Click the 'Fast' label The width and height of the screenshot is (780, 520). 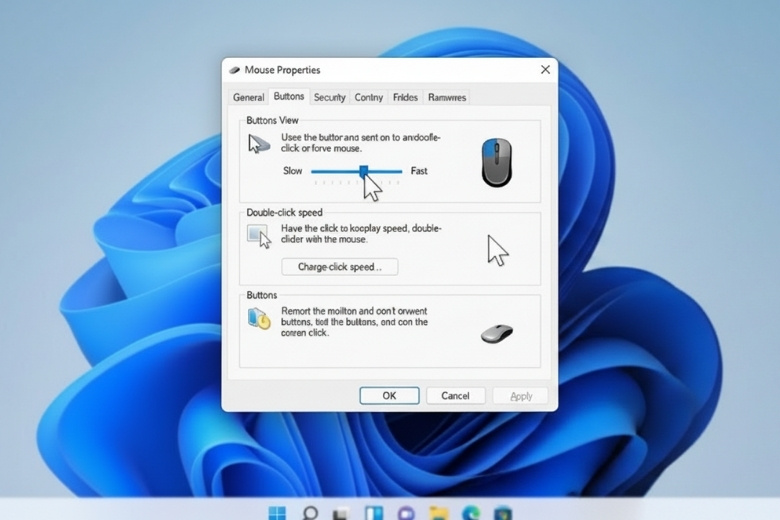[419, 171]
